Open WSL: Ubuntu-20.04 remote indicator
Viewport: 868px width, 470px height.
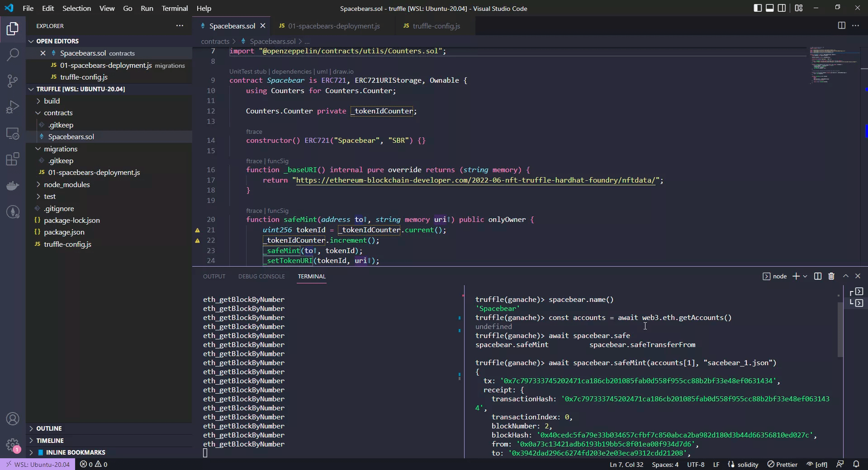pos(38,464)
